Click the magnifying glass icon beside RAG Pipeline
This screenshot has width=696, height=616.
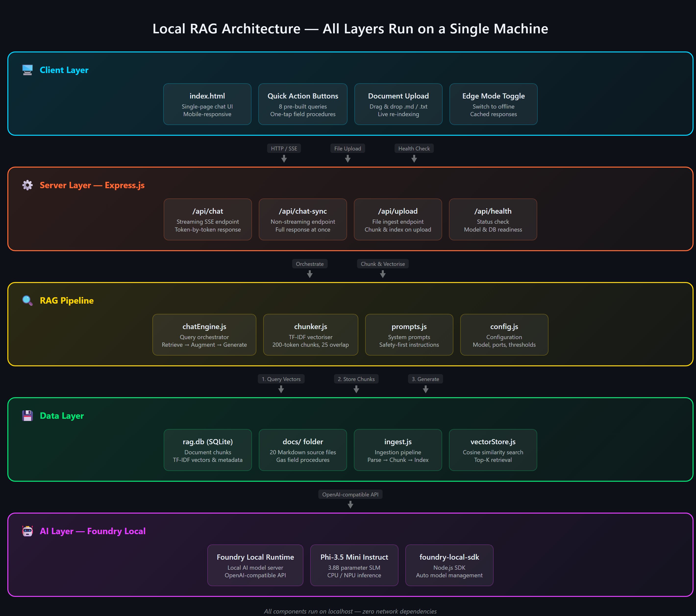pos(27,300)
